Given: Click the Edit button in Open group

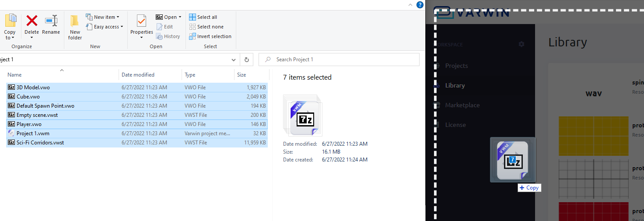Looking at the screenshot, I should tap(164, 27).
